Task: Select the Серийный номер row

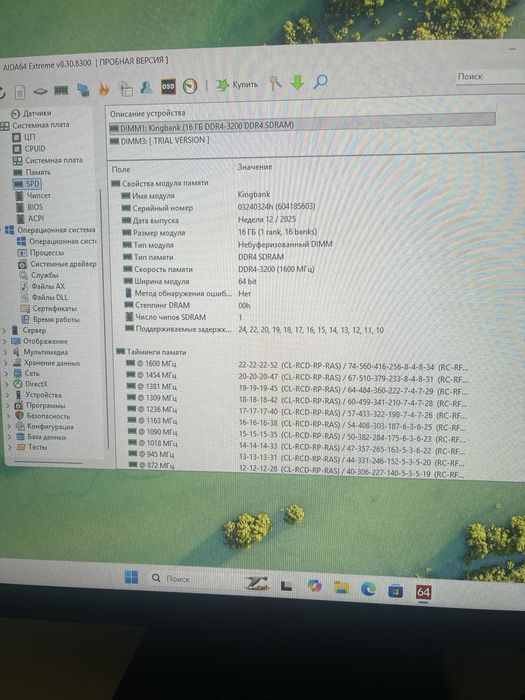Action: point(219,207)
